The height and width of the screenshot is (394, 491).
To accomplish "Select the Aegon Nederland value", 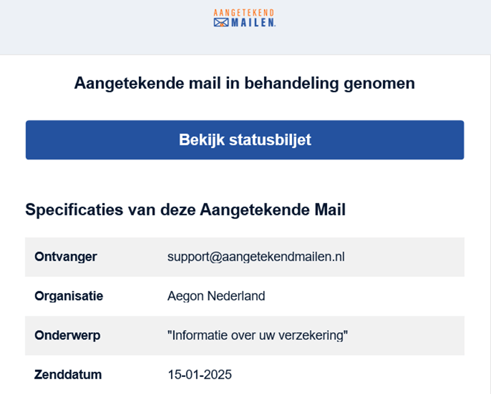I will 216,296.
